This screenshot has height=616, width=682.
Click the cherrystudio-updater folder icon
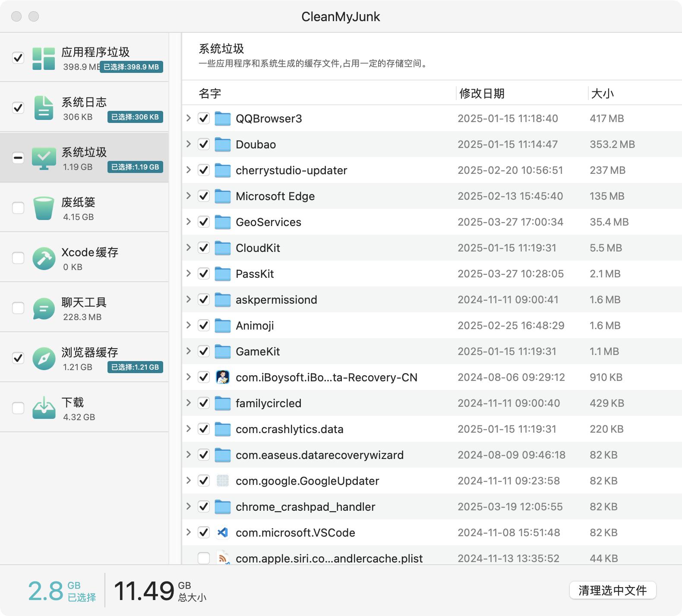[223, 170]
